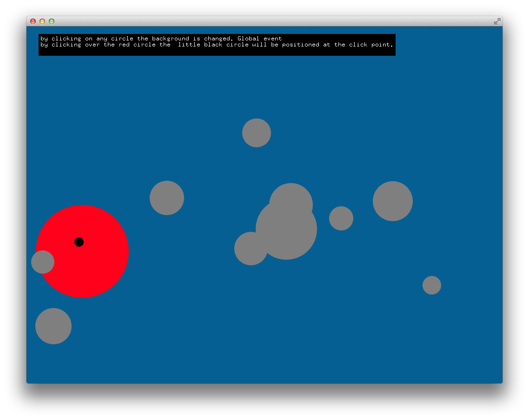Select the small black circle inside the red circle

point(79,242)
